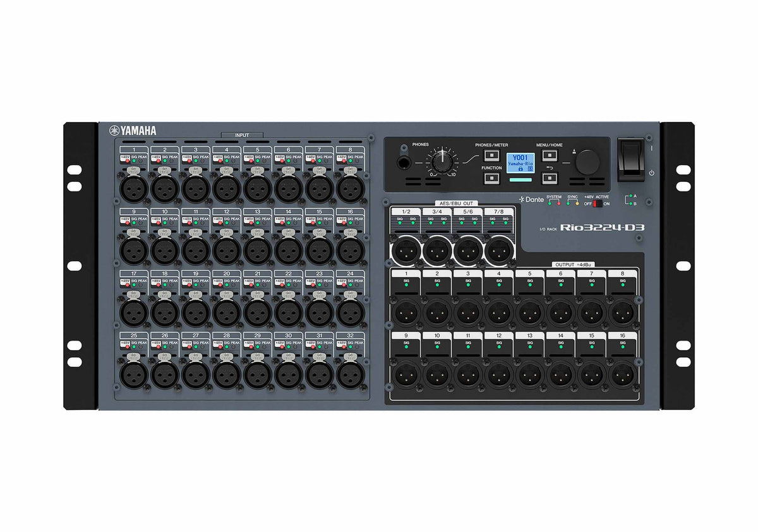The height and width of the screenshot is (532, 758).
Task: Click the output 7 number label
Action: click(x=592, y=274)
